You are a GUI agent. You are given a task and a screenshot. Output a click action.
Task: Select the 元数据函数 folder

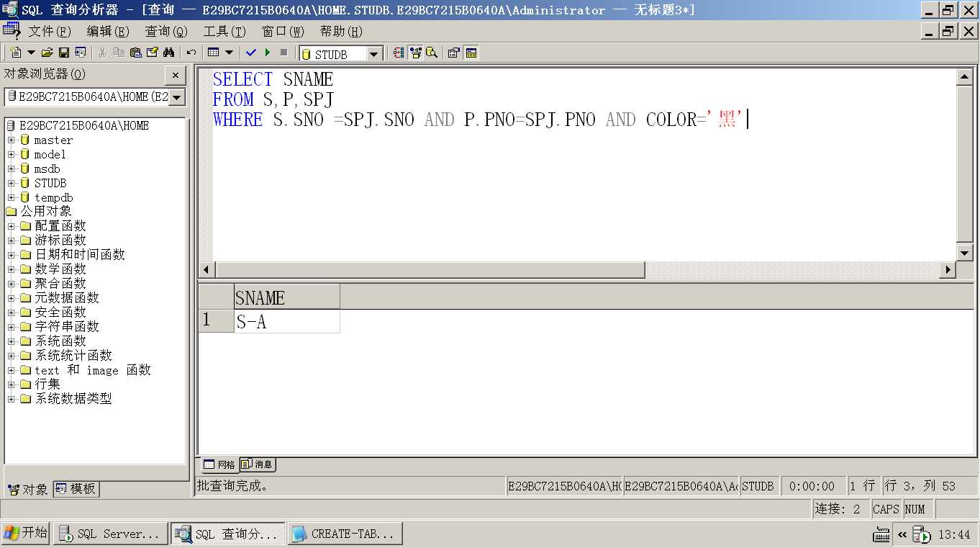[67, 297]
